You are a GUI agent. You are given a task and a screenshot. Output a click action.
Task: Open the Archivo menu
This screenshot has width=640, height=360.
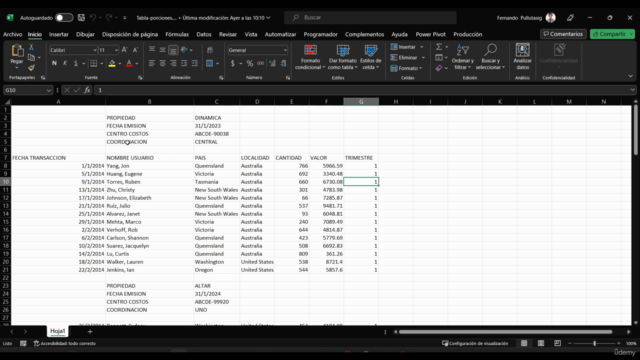tap(13, 34)
